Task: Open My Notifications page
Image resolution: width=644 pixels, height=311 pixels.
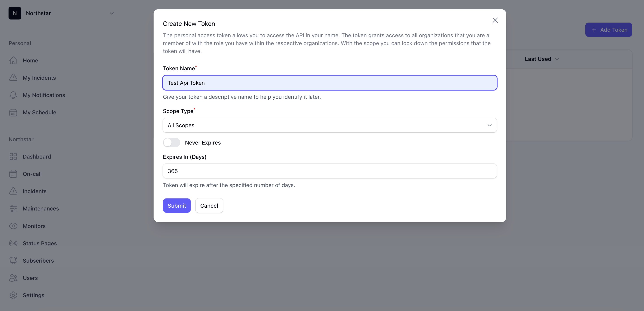Action: click(x=44, y=95)
